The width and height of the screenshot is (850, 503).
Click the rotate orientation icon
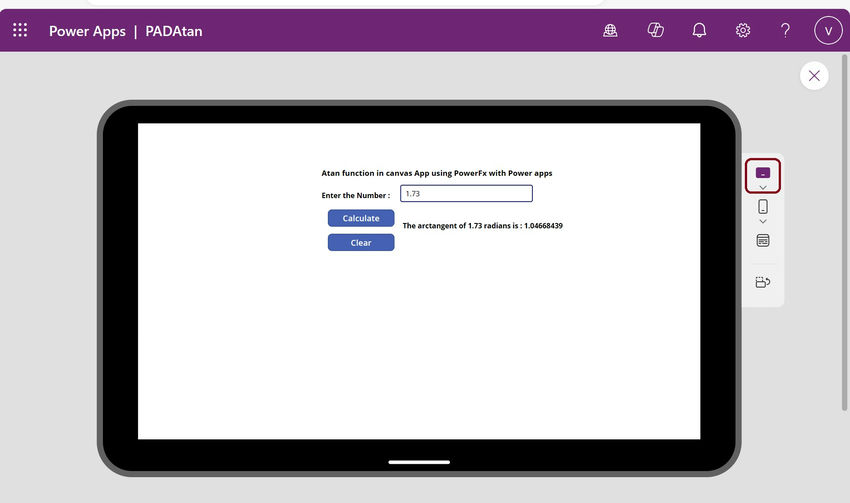coord(763,282)
